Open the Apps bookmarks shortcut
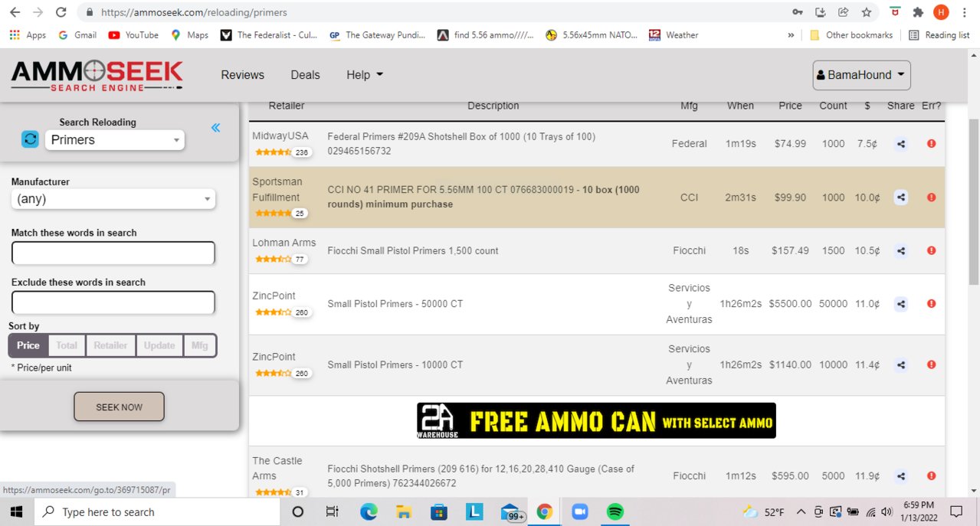This screenshot has width=980, height=526. click(x=28, y=35)
